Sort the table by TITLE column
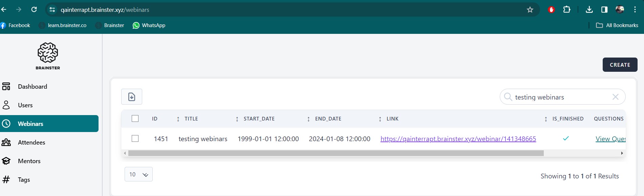The width and height of the screenshot is (644, 196). click(x=191, y=119)
